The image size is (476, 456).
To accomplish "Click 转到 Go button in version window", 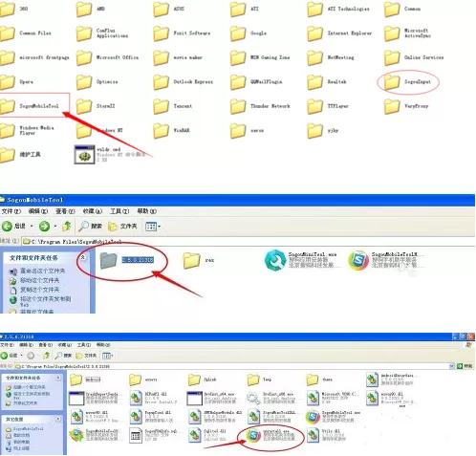I will [465, 366].
